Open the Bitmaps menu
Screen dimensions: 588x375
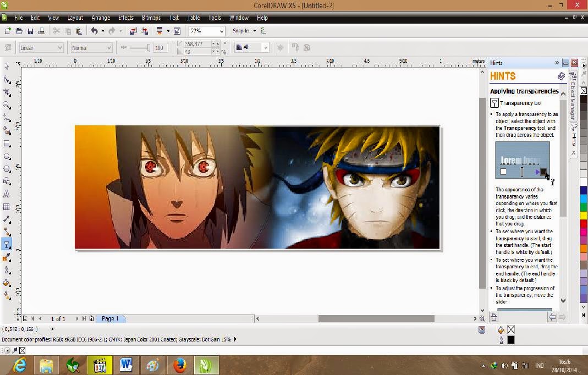pyautogui.click(x=151, y=18)
